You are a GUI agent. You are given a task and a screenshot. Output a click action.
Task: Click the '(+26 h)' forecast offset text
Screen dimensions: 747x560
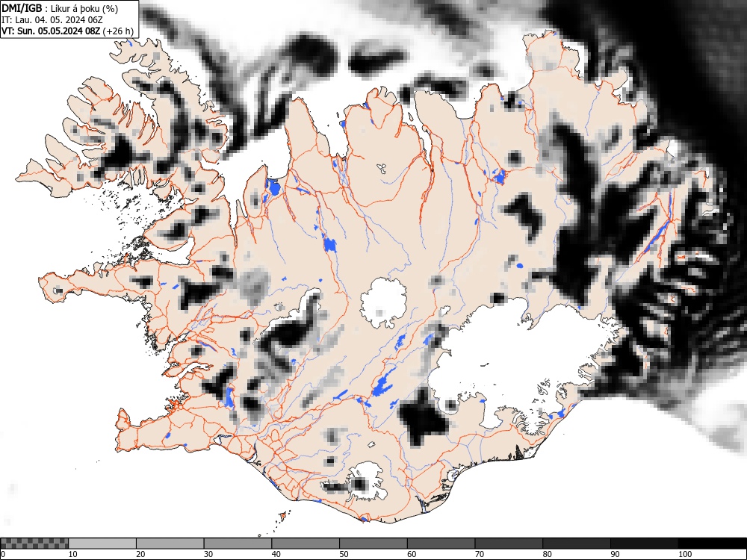pos(118,31)
